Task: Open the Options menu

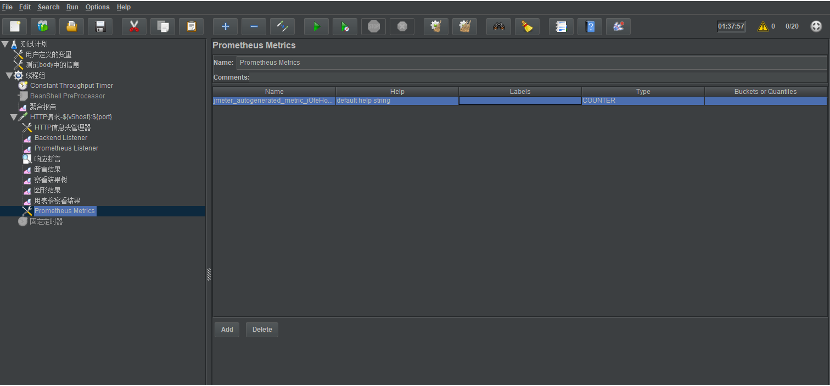Action: [97, 7]
